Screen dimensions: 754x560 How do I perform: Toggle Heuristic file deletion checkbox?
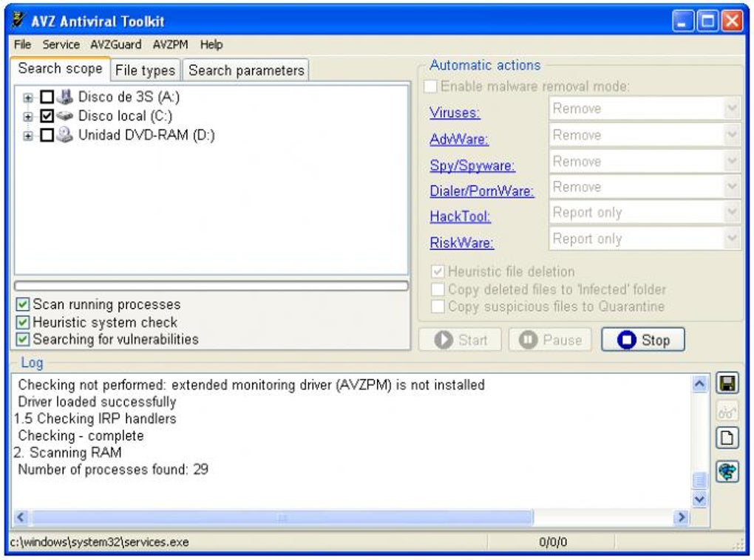pos(438,272)
